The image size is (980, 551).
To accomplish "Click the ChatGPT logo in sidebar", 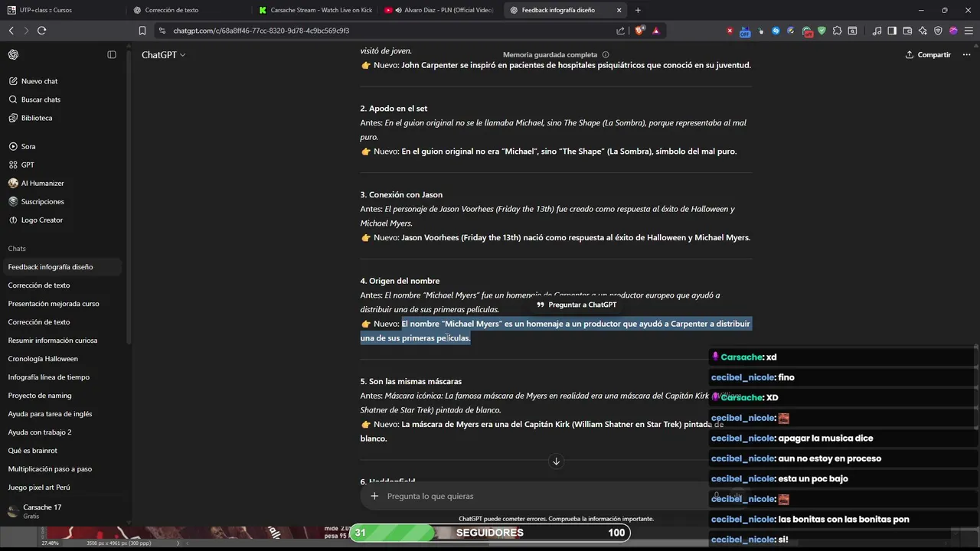I will pyautogui.click(x=13, y=54).
